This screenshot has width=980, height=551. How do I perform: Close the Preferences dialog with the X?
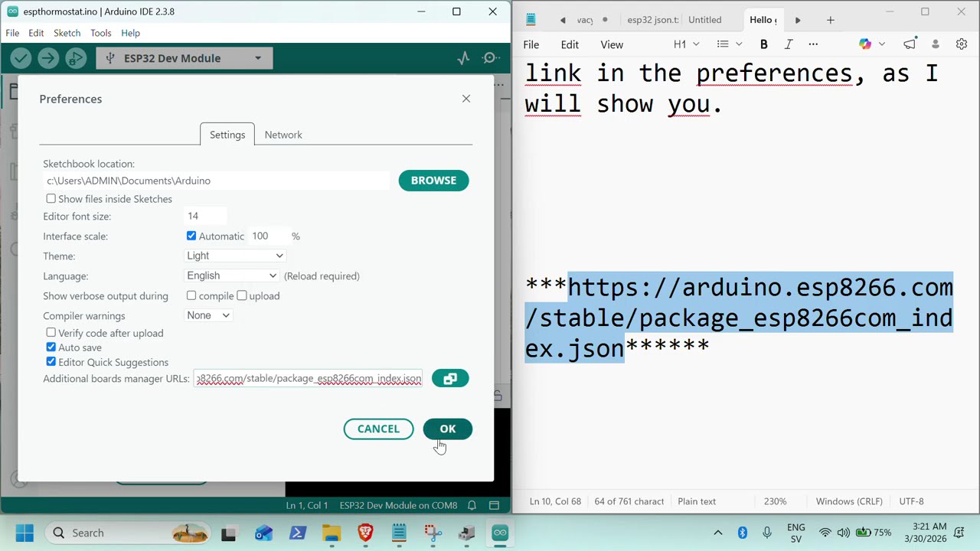pos(466,99)
